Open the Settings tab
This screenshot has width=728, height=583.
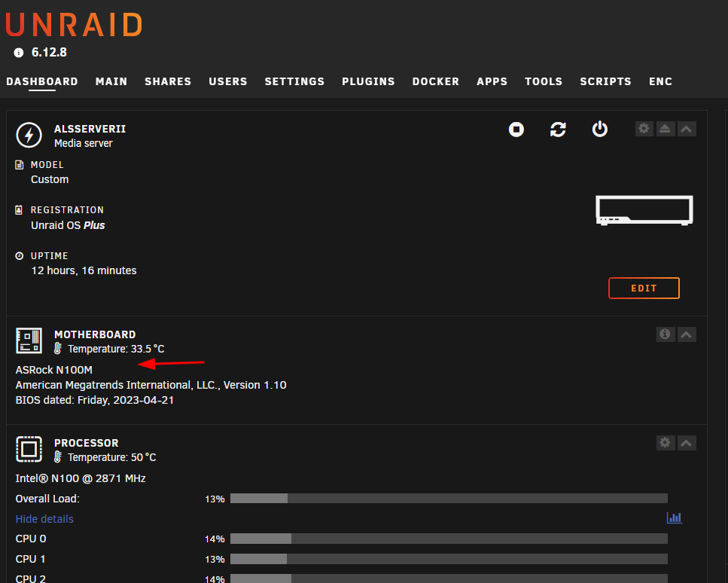pyautogui.click(x=295, y=82)
